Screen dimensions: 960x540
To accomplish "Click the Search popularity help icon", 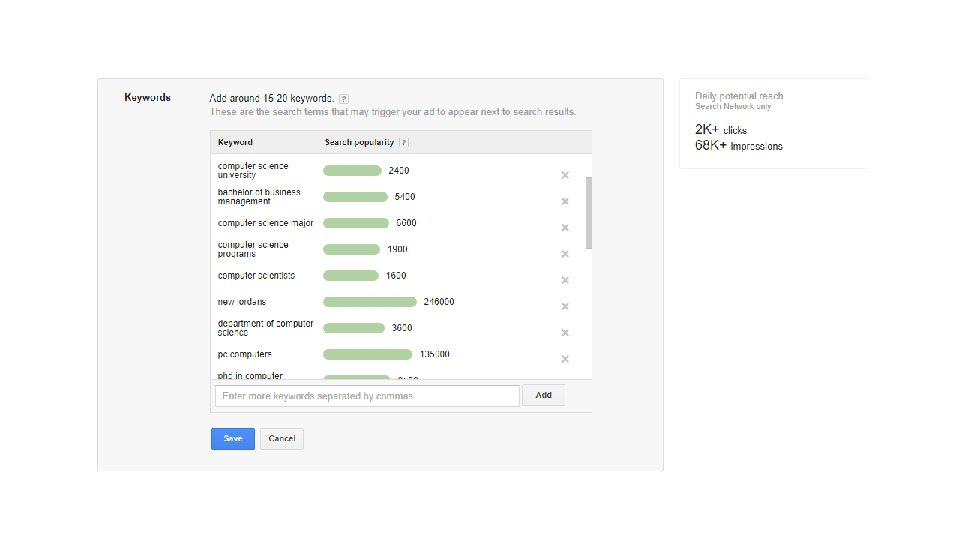I will click(404, 142).
